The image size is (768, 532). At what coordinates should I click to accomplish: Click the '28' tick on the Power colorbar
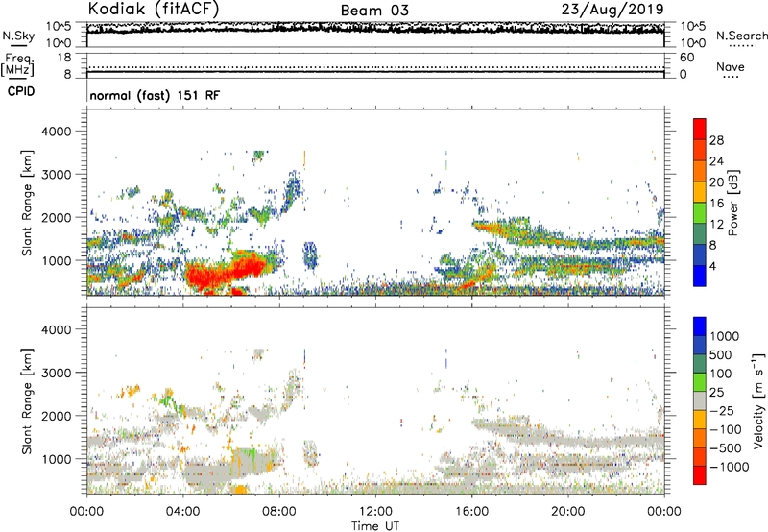pyautogui.click(x=716, y=140)
